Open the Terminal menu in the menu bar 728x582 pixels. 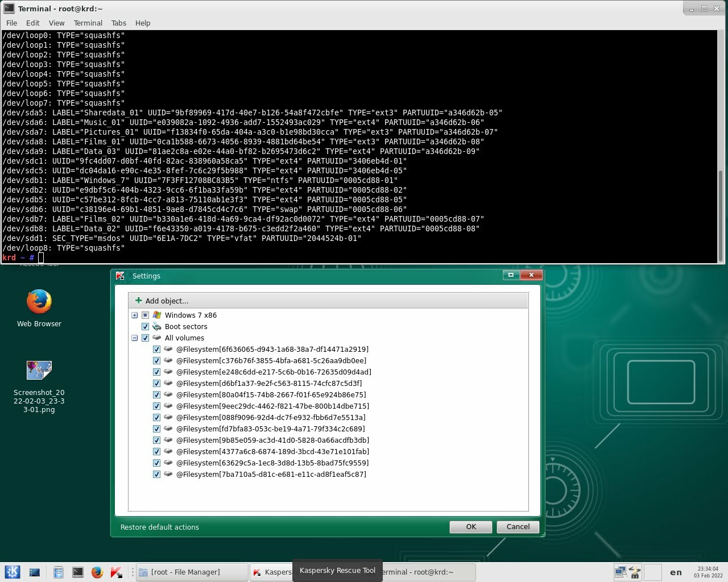tap(88, 23)
